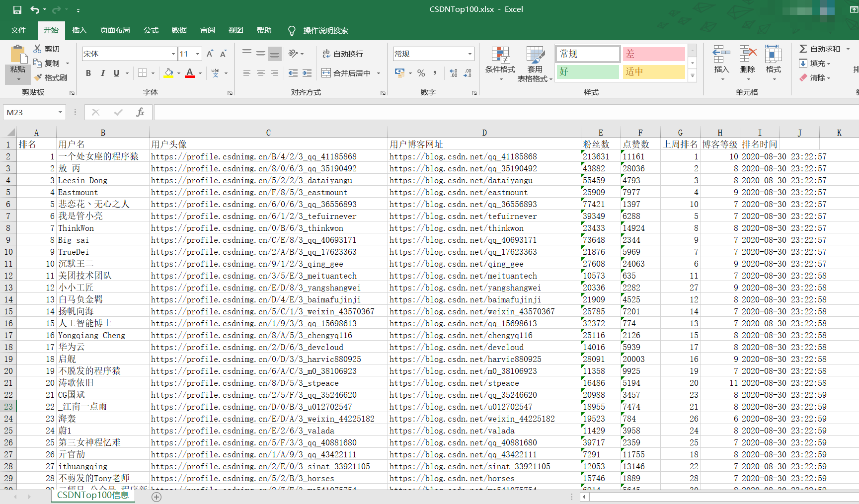Open the font name dropdown (宋体)

173,54
